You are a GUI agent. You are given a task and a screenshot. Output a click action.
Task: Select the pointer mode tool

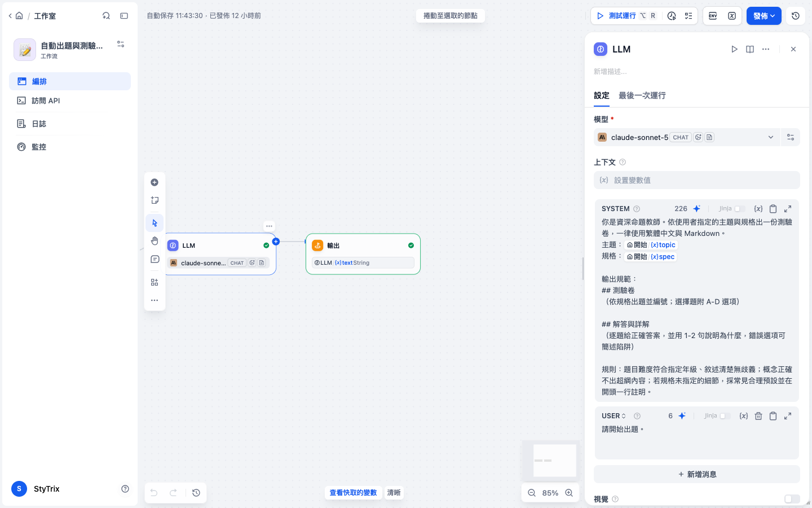155,223
